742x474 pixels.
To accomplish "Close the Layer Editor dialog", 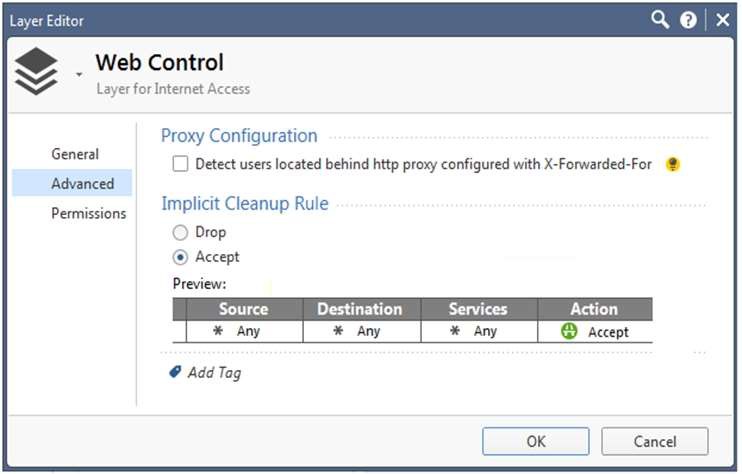I will [722, 20].
